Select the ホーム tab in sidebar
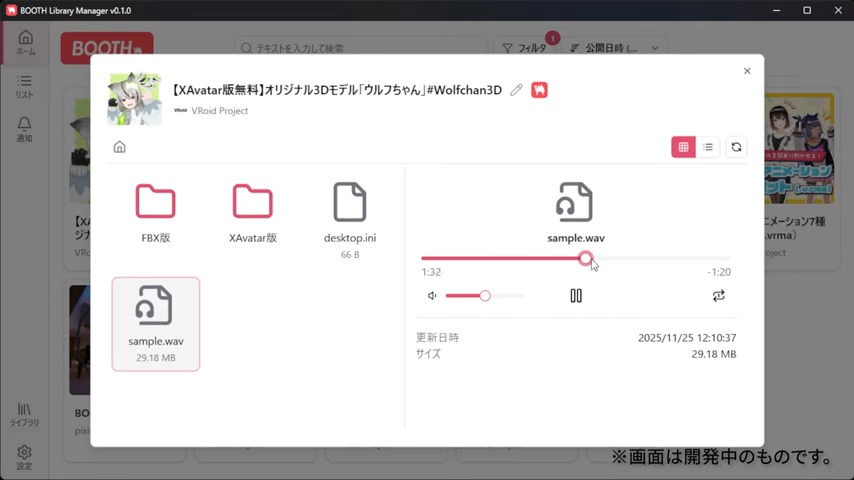Screen dimensions: 854x480 click(x=24, y=42)
